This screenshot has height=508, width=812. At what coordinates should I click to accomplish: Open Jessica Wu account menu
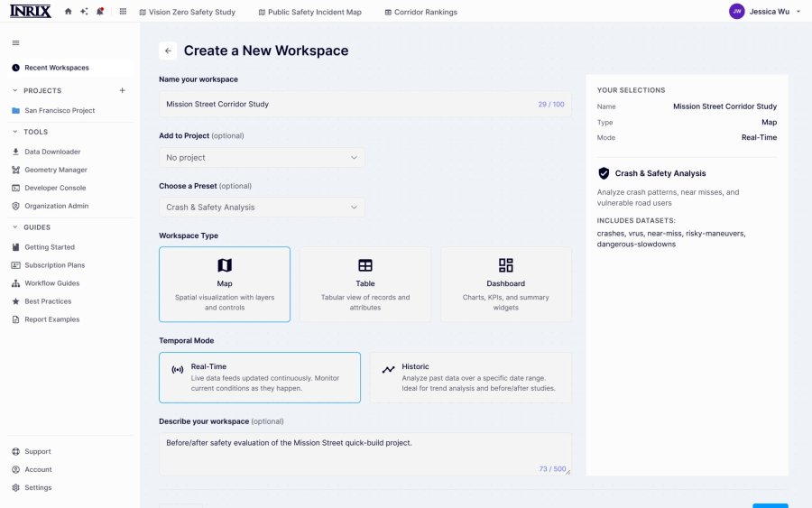pos(764,12)
